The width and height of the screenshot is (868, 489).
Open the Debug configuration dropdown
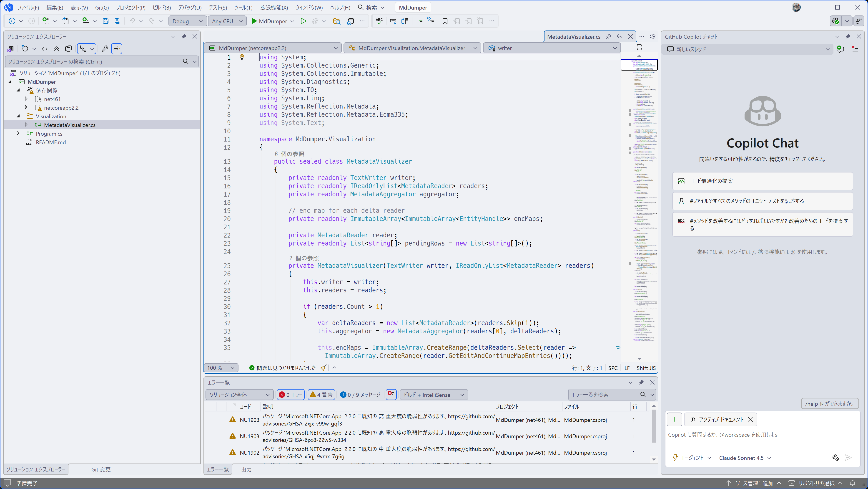pos(187,21)
